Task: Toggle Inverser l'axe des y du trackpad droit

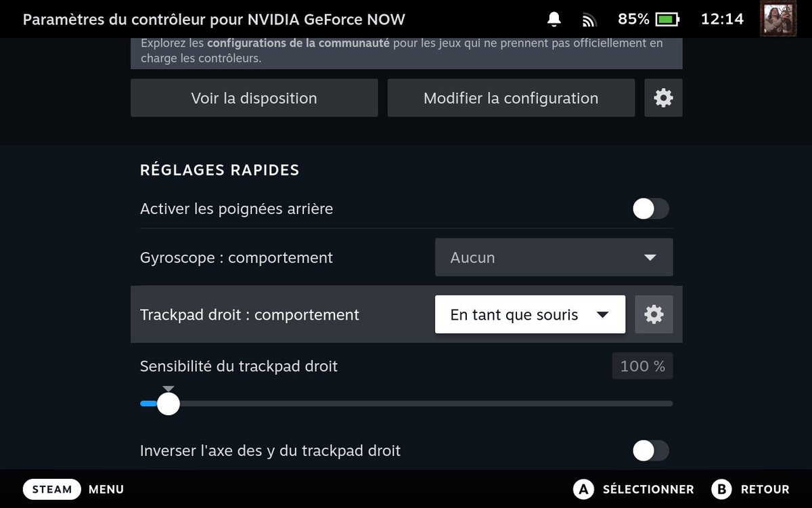Action: (650, 450)
